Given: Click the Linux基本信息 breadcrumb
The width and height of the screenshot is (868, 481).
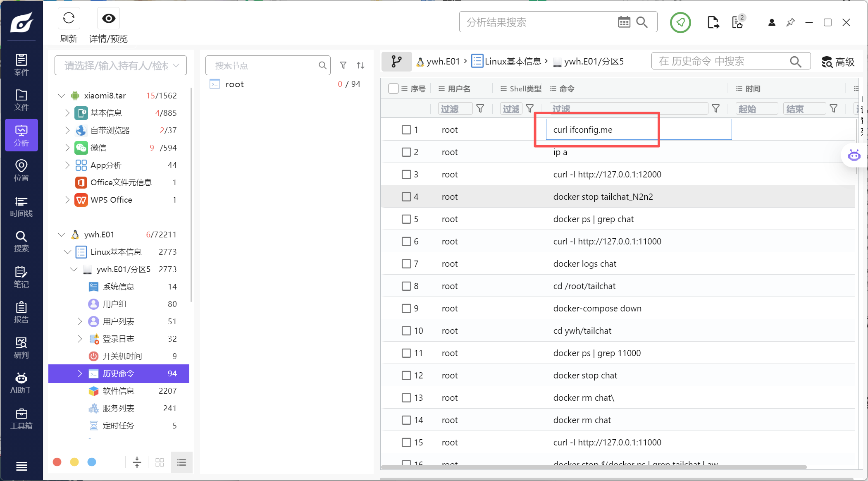Looking at the screenshot, I should (507, 62).
